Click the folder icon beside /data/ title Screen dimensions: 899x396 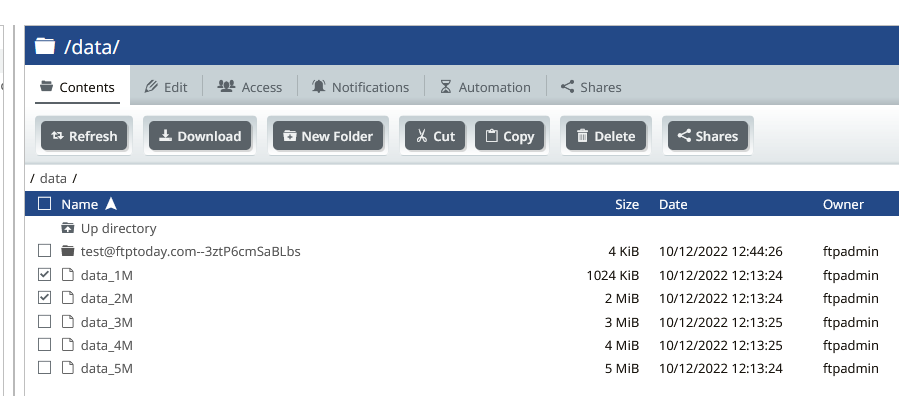[x=45, y=46]
